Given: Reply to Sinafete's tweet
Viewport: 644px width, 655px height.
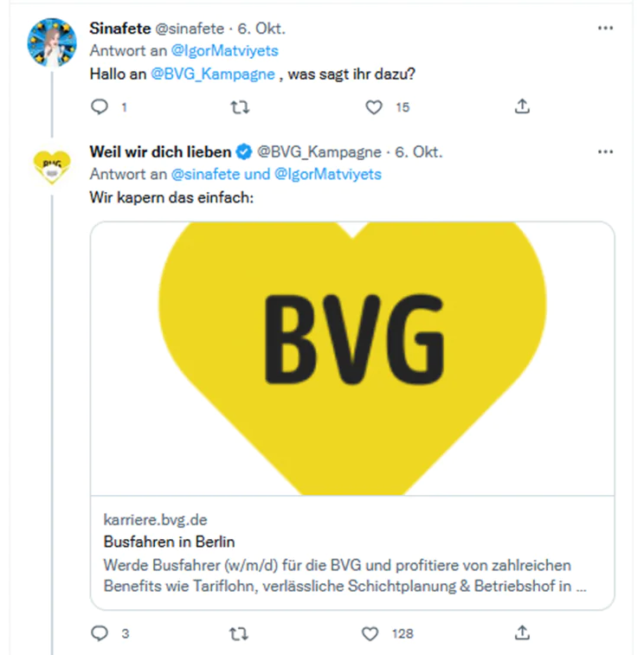Looking at the screenshot, I should 100,107.
